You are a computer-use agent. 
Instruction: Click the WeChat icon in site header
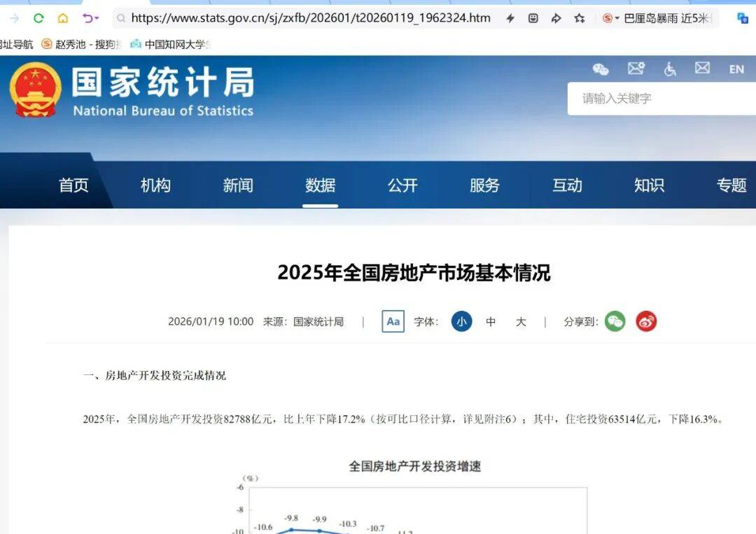601,69
